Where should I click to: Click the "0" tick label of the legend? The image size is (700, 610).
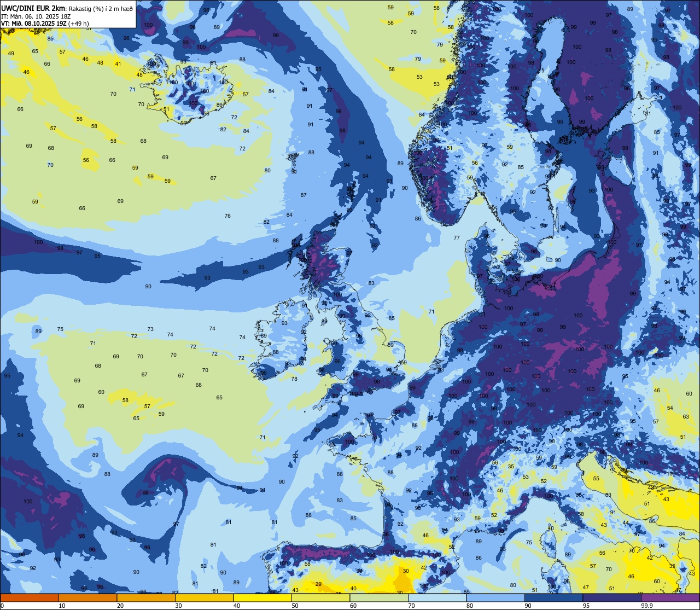pos(2,605)
